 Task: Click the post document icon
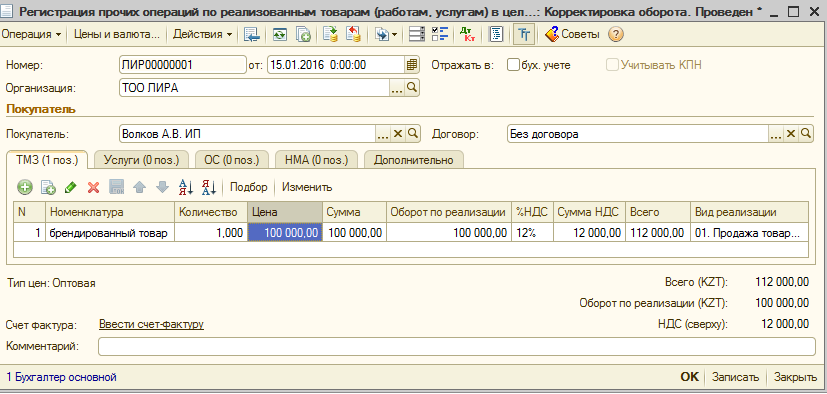(330, 35)
